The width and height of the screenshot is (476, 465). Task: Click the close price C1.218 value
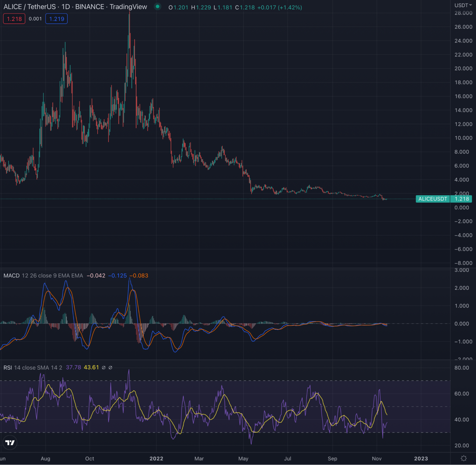[x=245, y=8]
